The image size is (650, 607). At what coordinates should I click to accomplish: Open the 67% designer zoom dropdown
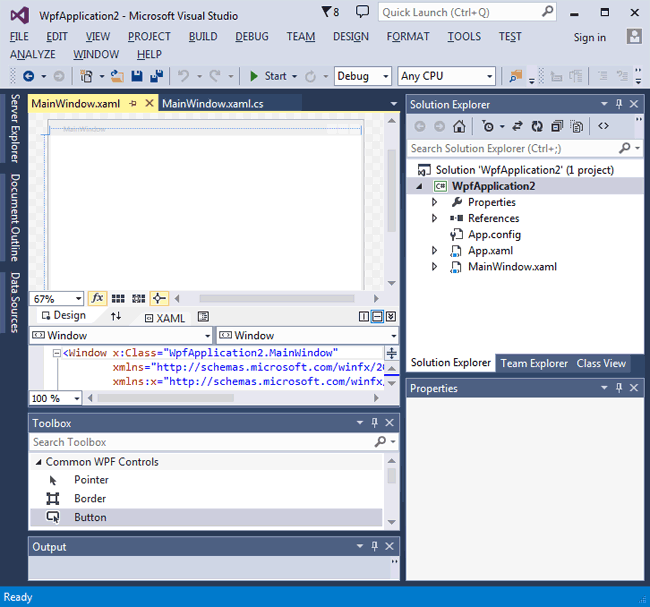[x=57, y=299]
